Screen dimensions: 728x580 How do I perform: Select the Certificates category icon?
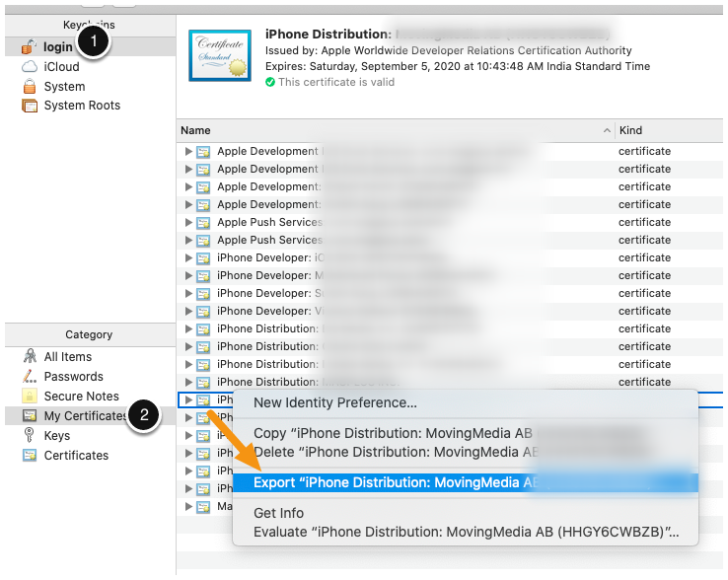tap(30, 455)
